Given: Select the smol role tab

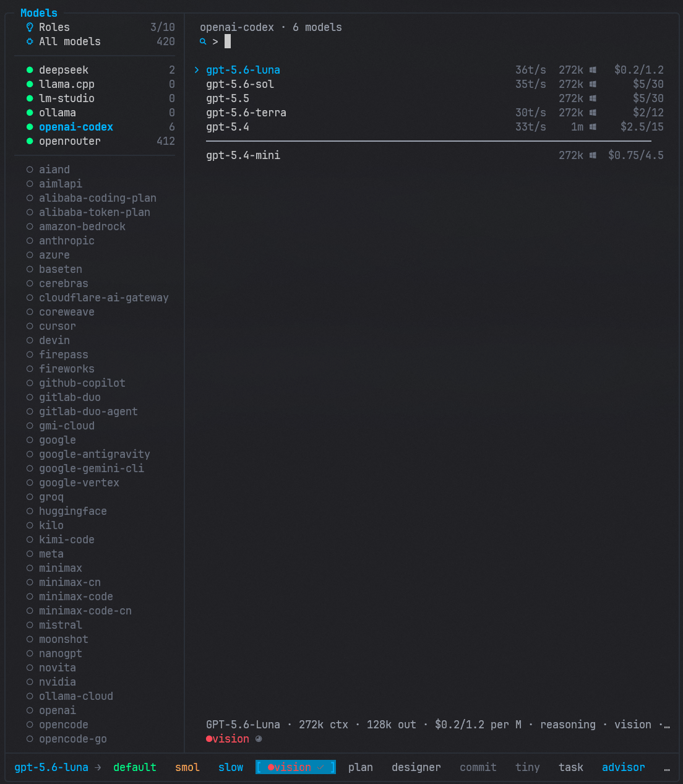Looking at the screenshot, I should click(187, 767).
